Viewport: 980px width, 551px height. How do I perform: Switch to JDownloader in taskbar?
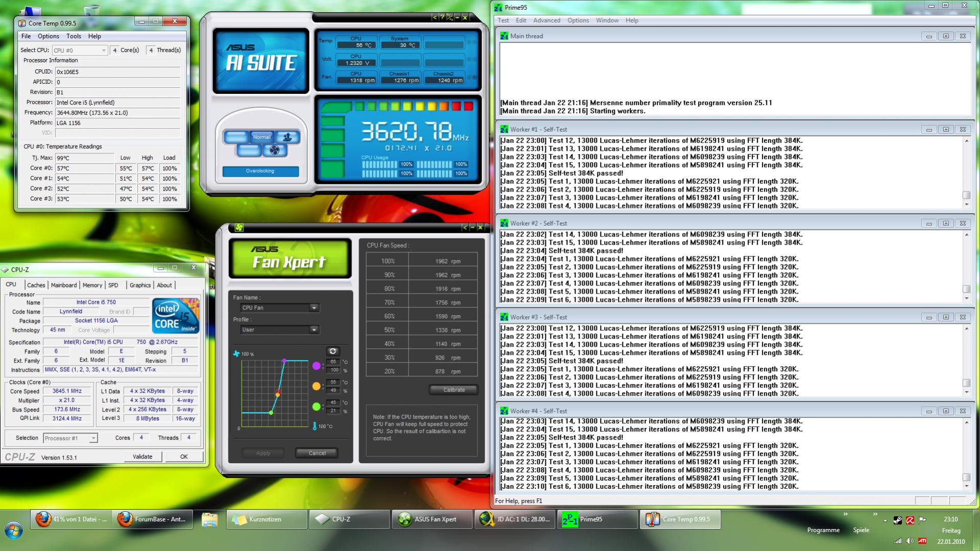pyautogui.click(x=515, y=519)
